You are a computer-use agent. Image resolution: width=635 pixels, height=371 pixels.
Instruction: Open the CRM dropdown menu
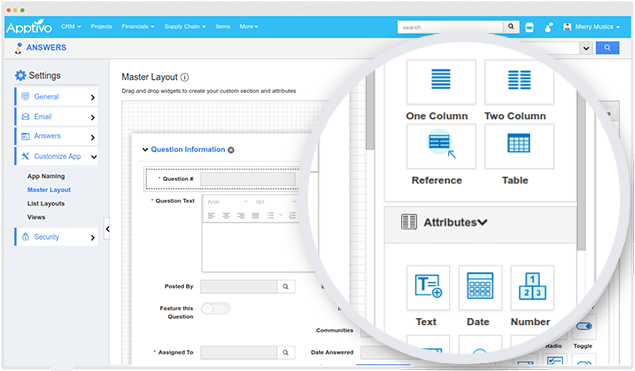71,26
